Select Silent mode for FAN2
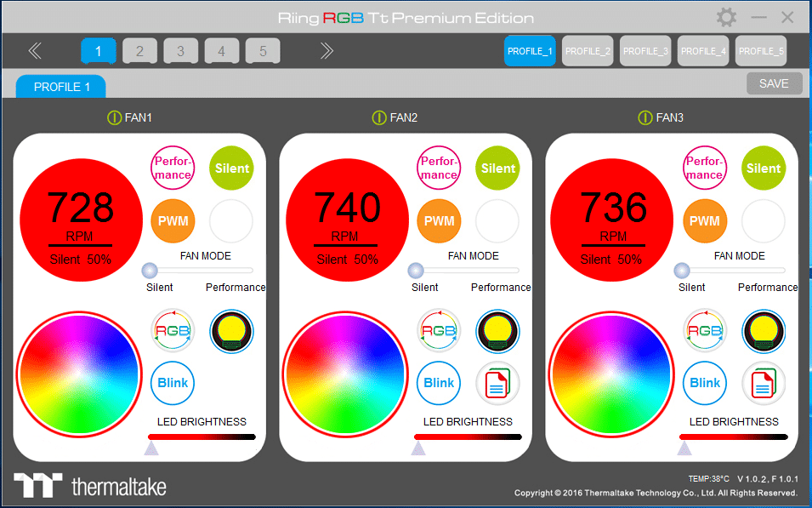This screenshot has width=812, height=508. pos(497,168)
